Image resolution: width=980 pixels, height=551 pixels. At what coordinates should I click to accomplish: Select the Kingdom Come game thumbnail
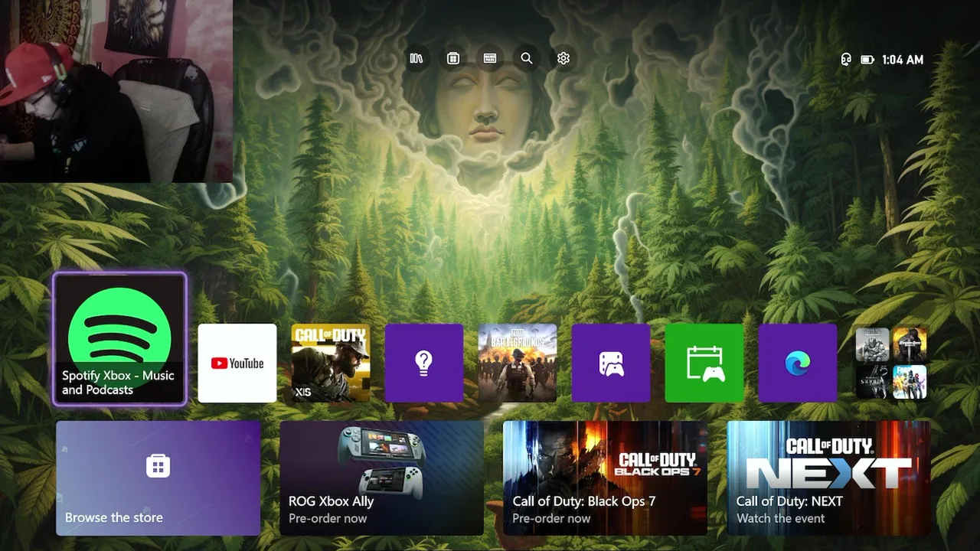pyautogui.click(x=910, y=344)
